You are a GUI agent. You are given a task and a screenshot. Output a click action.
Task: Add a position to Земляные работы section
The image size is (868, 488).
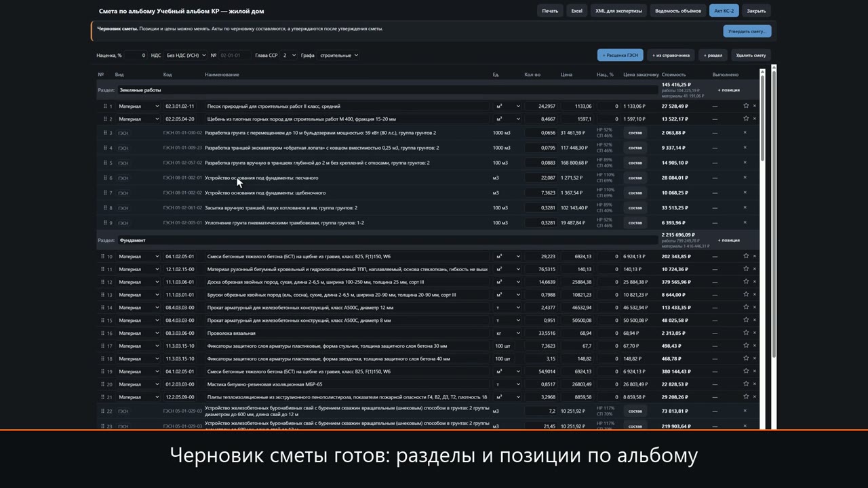coord(729,90)
